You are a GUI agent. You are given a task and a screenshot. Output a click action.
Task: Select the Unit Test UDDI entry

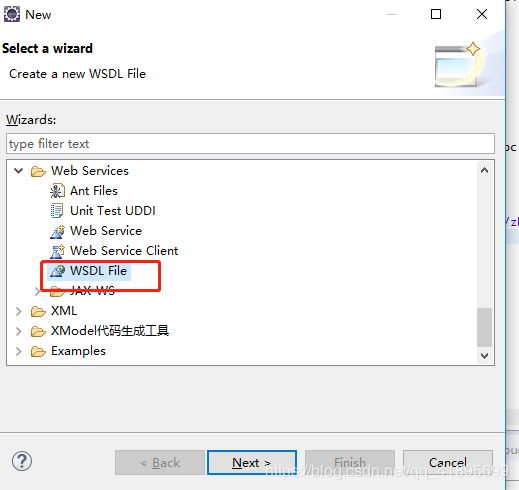point(103,211)
